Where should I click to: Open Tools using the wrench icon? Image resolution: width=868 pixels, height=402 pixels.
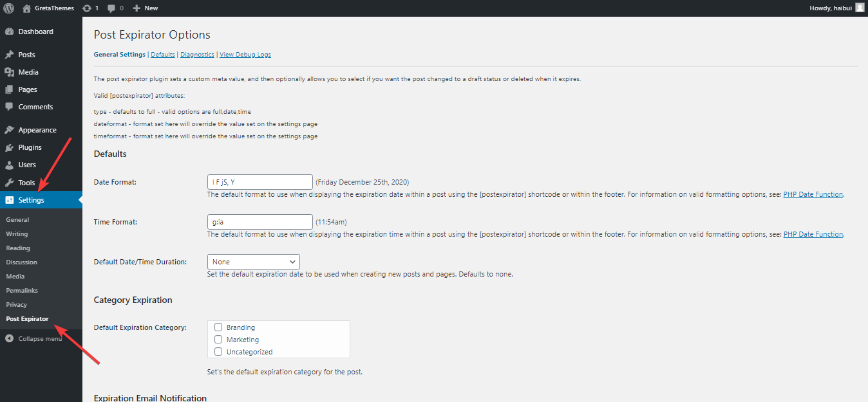pyautogui.click(x=10, y=182)
